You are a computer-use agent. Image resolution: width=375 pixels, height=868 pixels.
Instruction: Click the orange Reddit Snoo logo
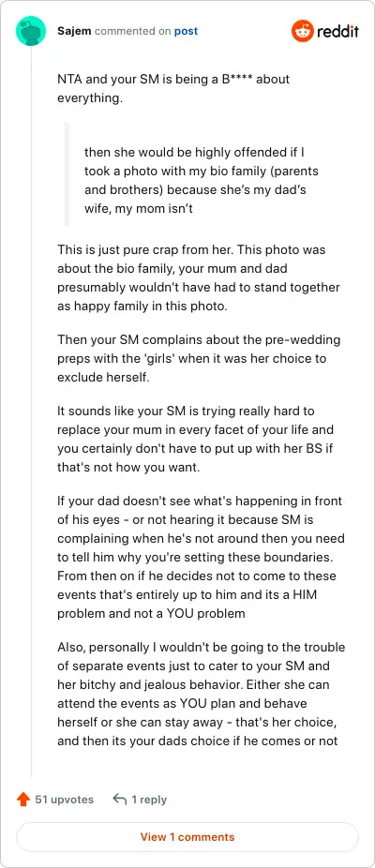pyautogui.click(x=303, y=31)
